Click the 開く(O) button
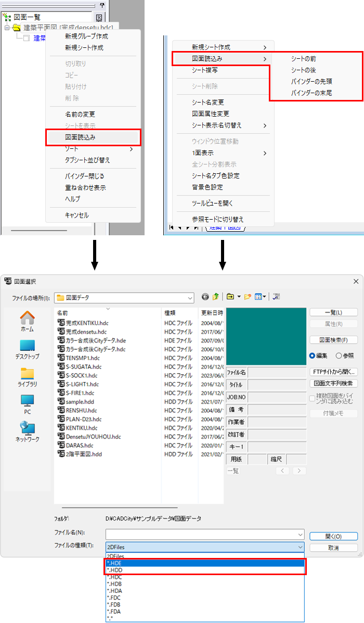Screen dimensions: 364x623 click(333, 537)
